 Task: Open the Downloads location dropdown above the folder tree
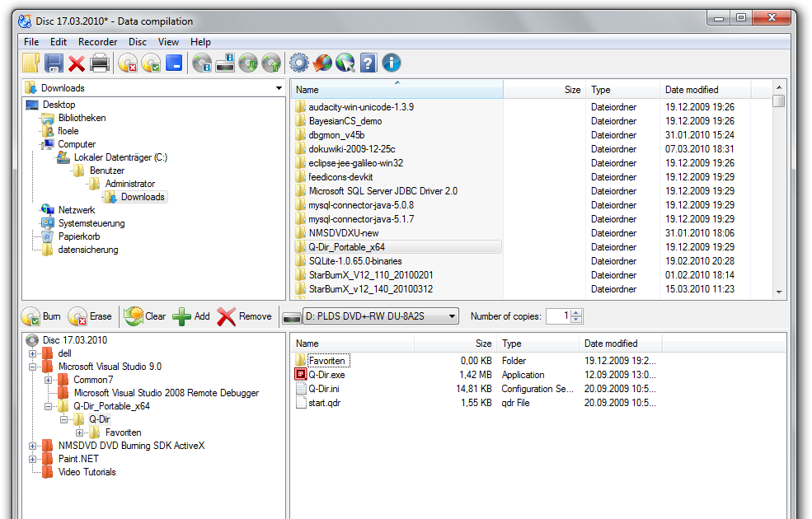pyautogui.click(x=279, y=87)
